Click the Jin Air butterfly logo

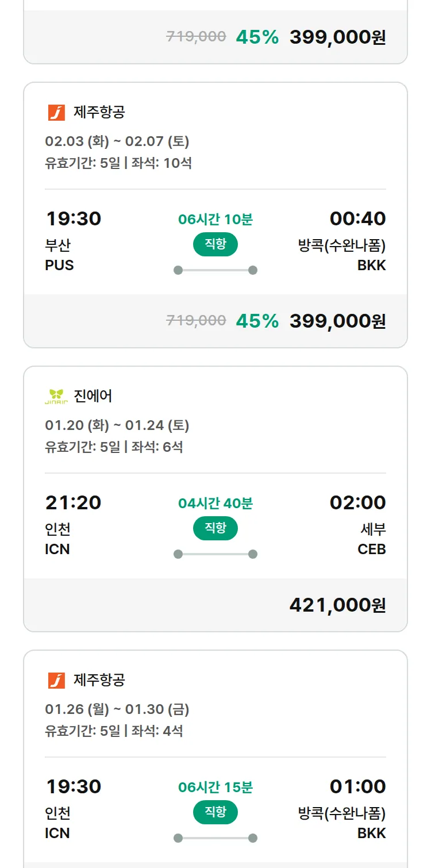(56, 396)
